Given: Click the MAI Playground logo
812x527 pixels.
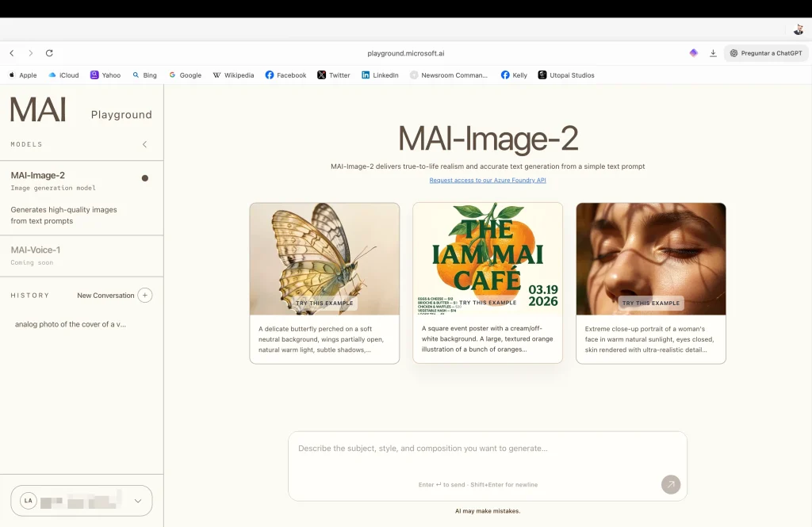Looking at the screenshot, I should tap(38, 111).
